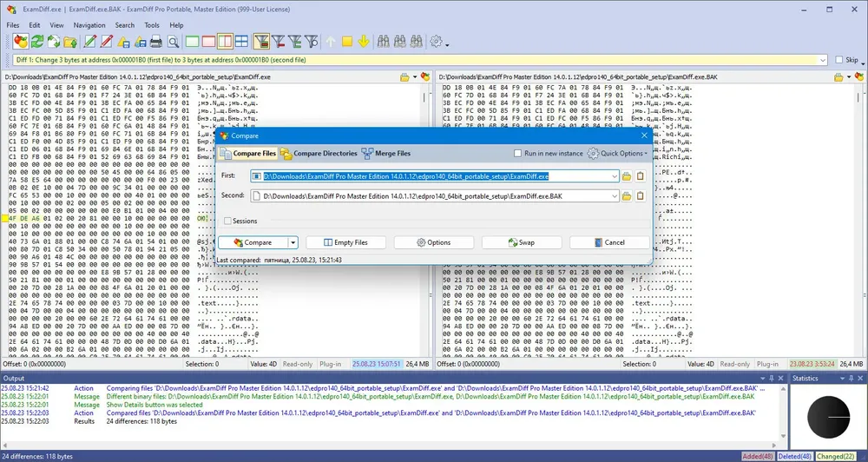Click the Compare button in the dialog

point(253,242)
